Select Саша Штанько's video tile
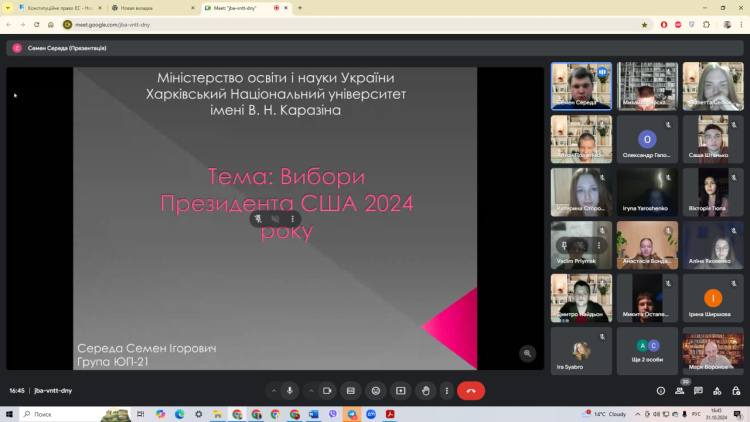Viewport: 750px width, 422px height. (713, 139)
